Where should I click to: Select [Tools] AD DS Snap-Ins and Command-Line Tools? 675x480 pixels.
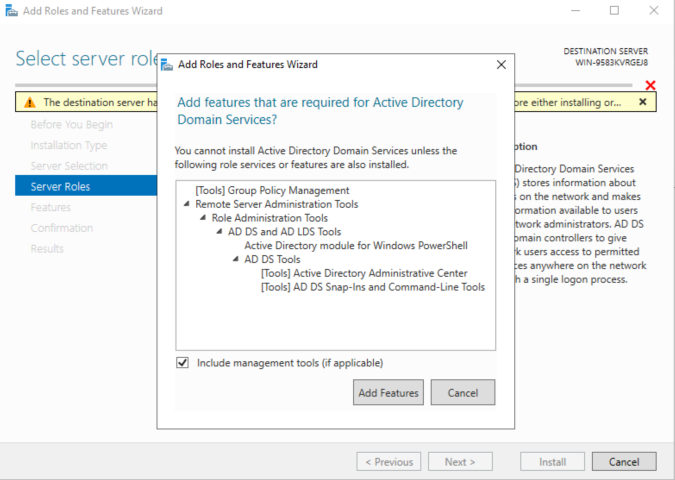pyautogui.click(x=373, y=287)
